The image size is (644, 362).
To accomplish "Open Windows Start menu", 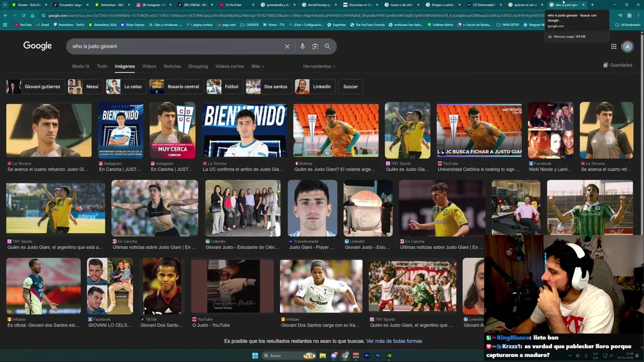I will pos(255,355).
